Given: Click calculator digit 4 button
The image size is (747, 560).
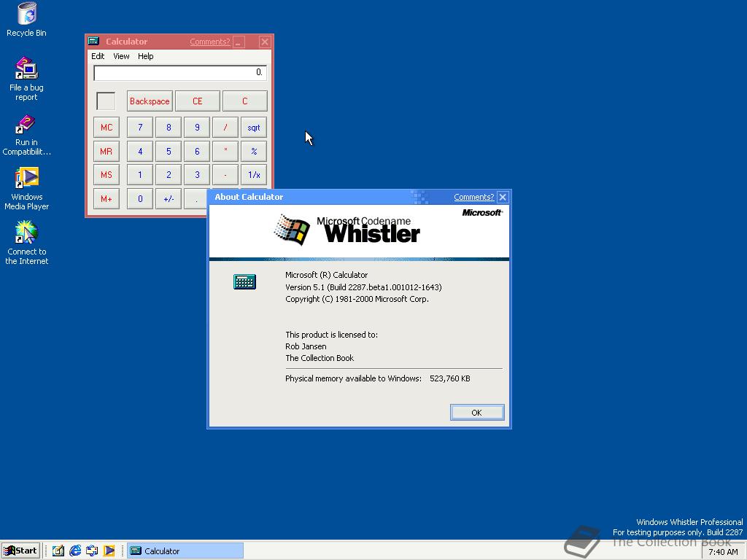Looking at the screenshot, I should tap(140, 152).
